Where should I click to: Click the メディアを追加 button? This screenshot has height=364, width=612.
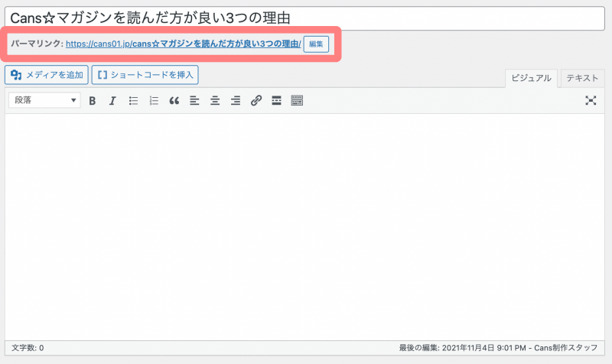47,75
